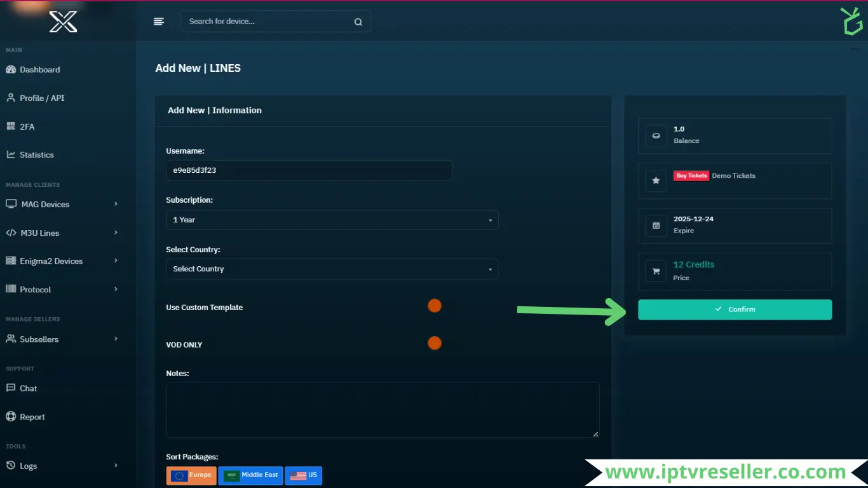Go to Statistics in the sidebar

[36, 155]
